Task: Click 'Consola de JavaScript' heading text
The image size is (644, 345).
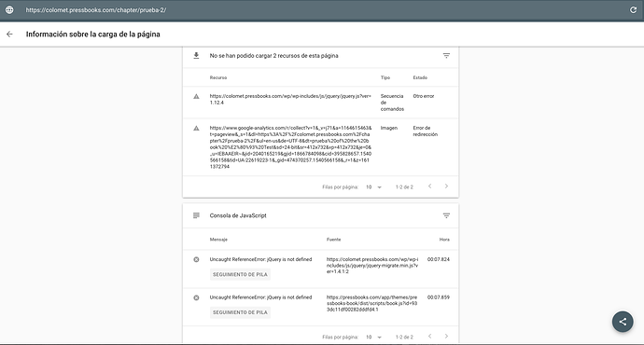Action: [238, 215]
